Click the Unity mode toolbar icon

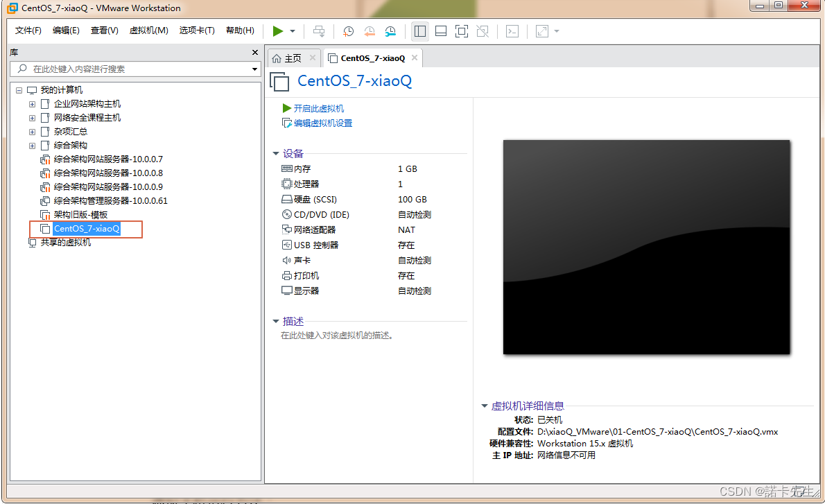coord(483,31)
